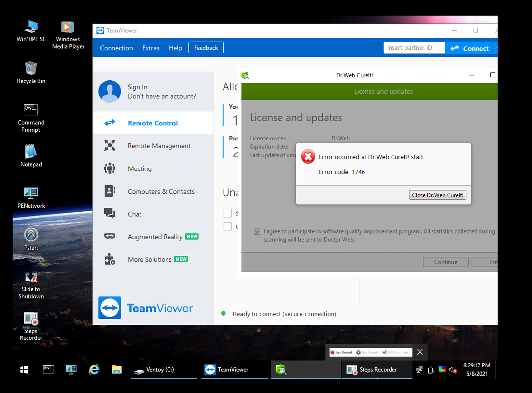Click the More Solutions puzzle icon

tap(110, 259)
